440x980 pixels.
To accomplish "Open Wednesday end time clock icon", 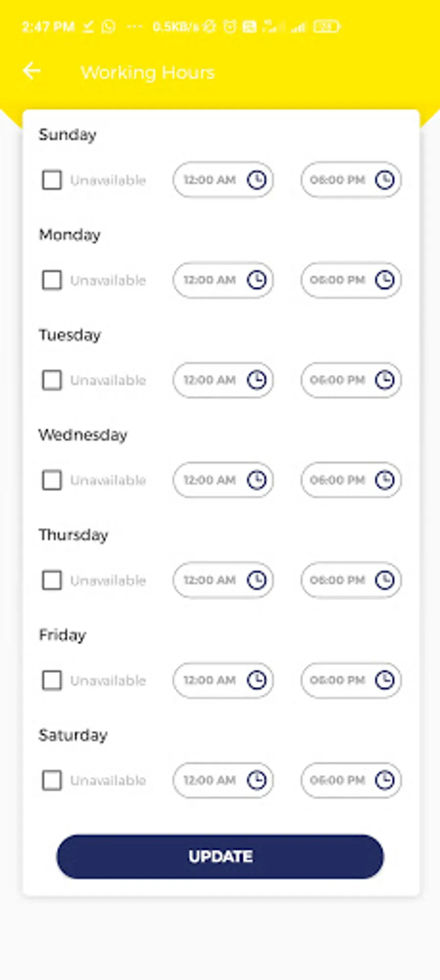I will coord(385,480).
